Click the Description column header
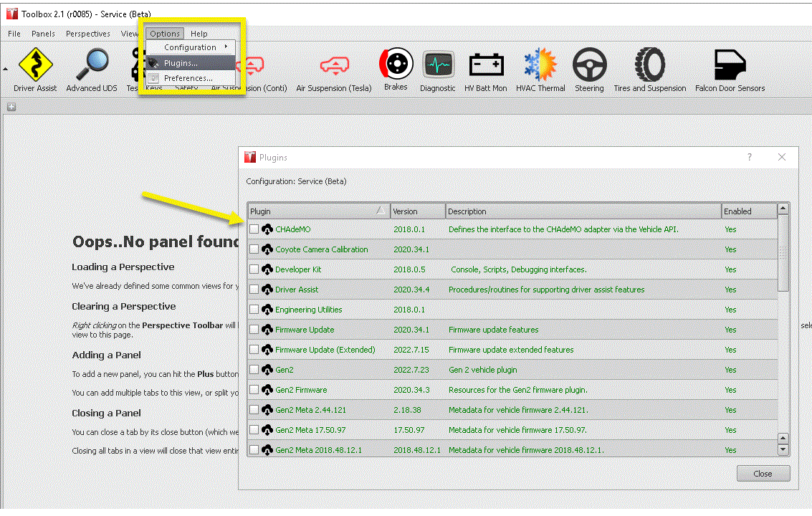The image size is (812, 516). pos(583,211)
